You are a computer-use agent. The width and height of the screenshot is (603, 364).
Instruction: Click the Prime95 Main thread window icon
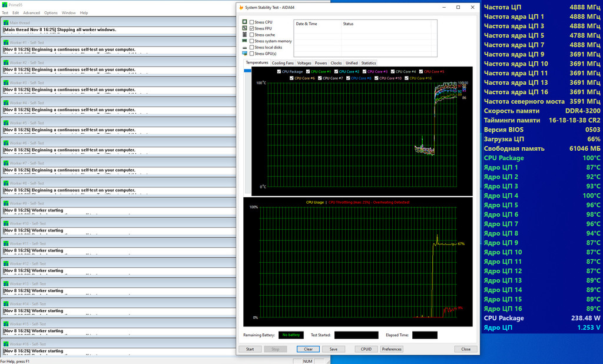(x=6, y=22)
